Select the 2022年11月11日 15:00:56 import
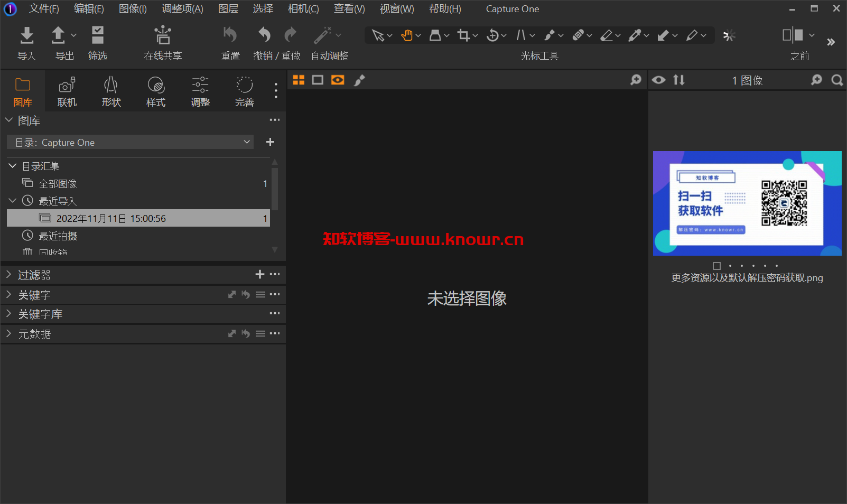This screenshot has width=847, height=504. click(x=138, y=218)
